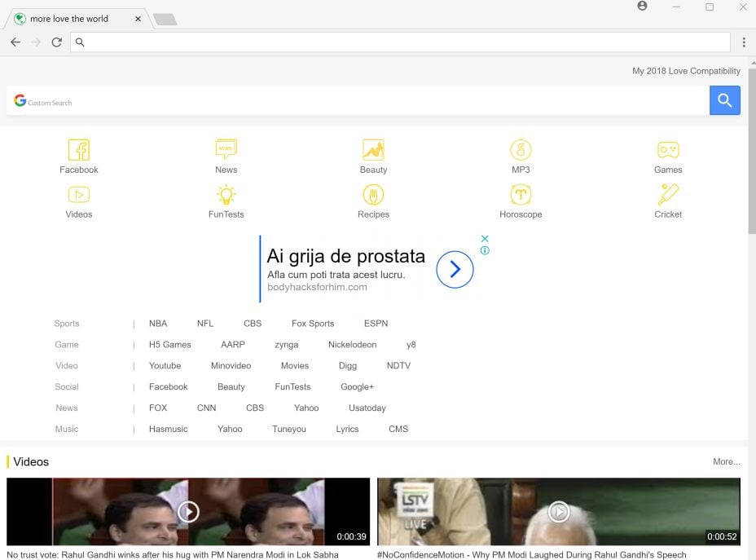The height and width of the screenshot is (560, 756).
Task: Select the Music category label
Action: (x=67, y=429)
